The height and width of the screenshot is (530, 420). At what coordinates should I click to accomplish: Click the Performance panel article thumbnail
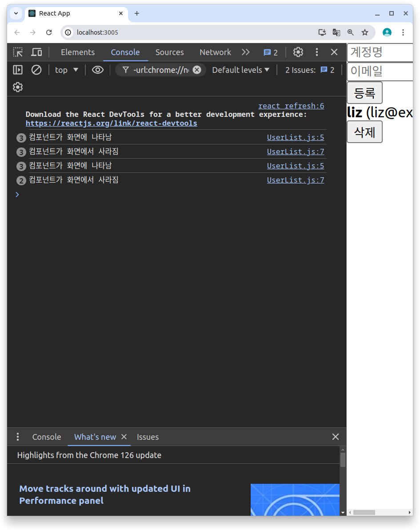(x=295, y=500)
